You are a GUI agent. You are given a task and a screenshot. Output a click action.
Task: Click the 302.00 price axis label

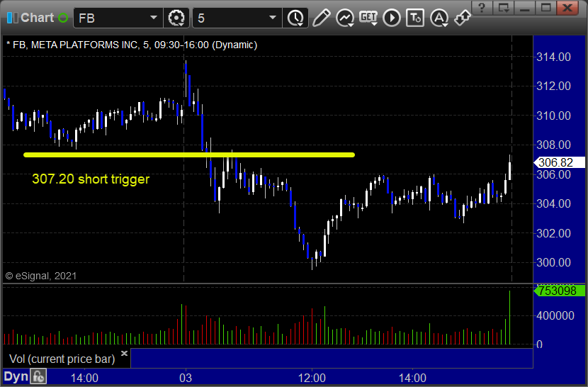click(x=553, y=233)
